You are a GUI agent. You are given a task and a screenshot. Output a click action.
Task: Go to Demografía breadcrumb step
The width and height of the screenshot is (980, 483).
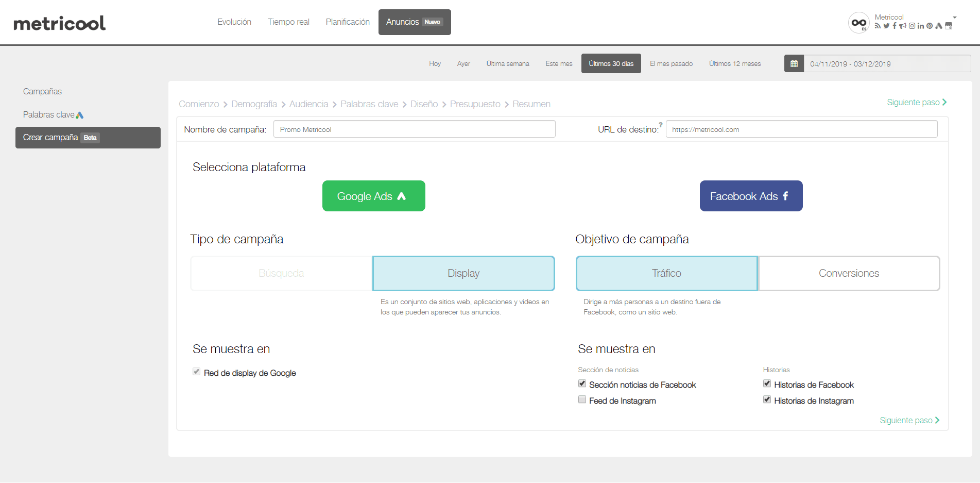[x=254, y=104]
